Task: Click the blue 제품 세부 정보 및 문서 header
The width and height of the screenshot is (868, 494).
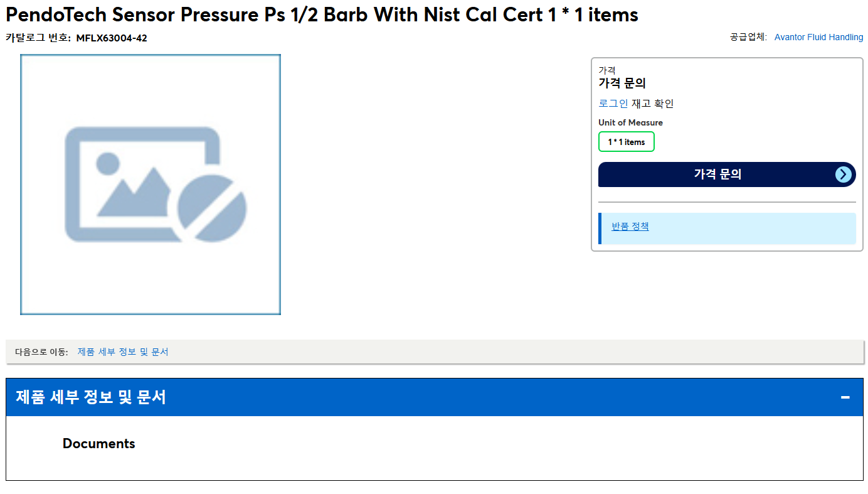Action: click(434, 397)
